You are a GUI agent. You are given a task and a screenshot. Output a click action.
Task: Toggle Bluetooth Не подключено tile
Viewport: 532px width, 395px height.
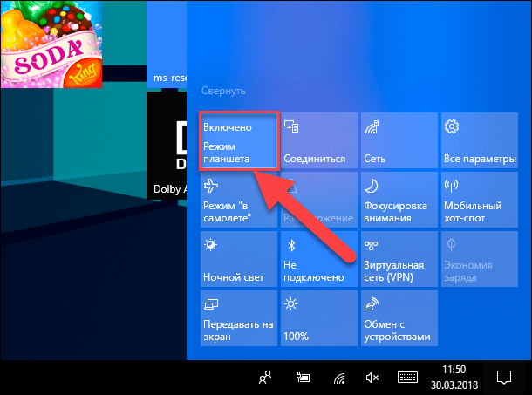(319, 259)
